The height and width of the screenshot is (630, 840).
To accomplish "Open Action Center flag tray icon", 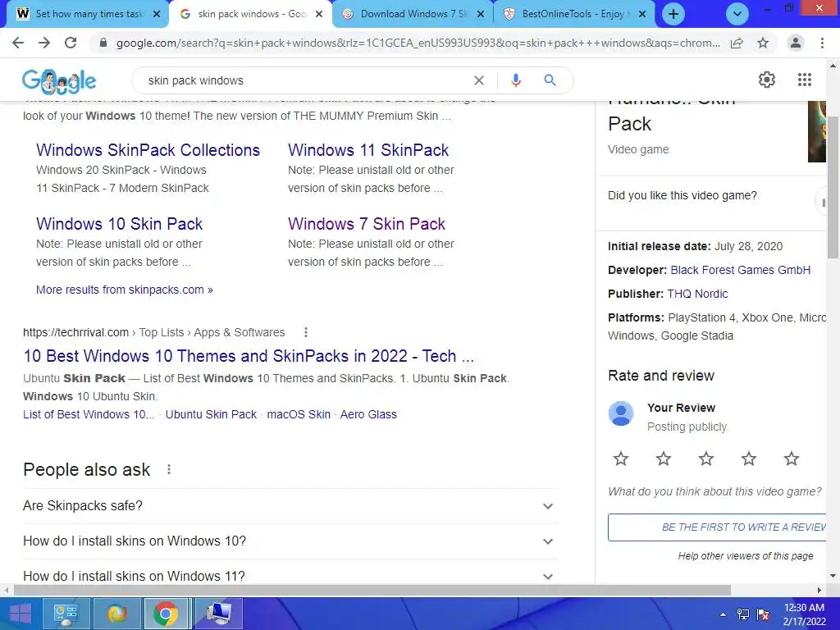I will [x=763, y=614].
